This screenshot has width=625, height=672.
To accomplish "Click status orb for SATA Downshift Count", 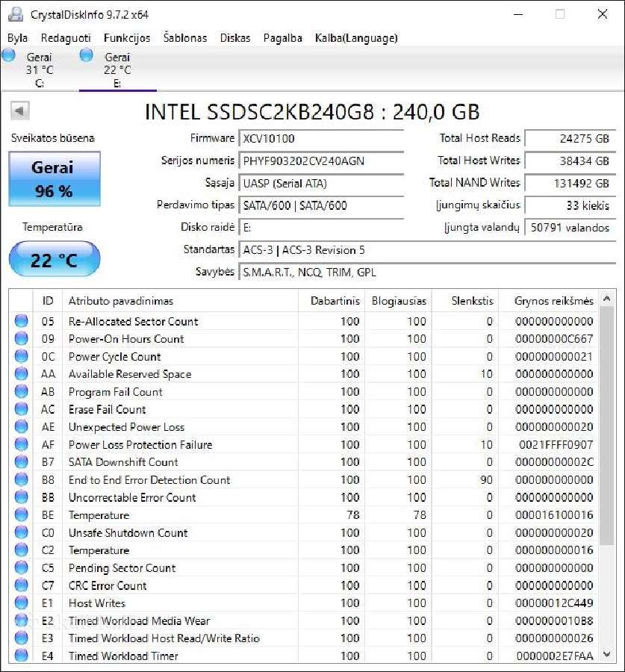I will [21, 462].
